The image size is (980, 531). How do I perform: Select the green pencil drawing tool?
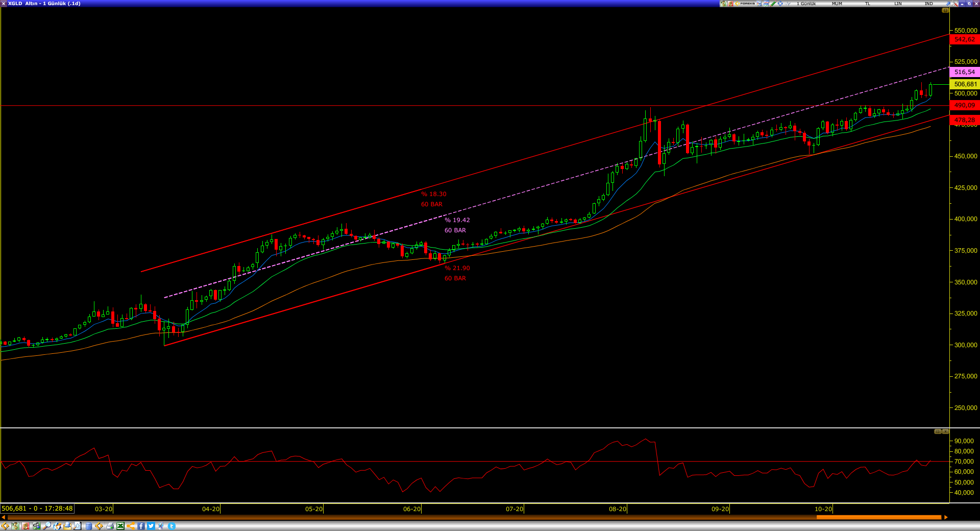773,4
